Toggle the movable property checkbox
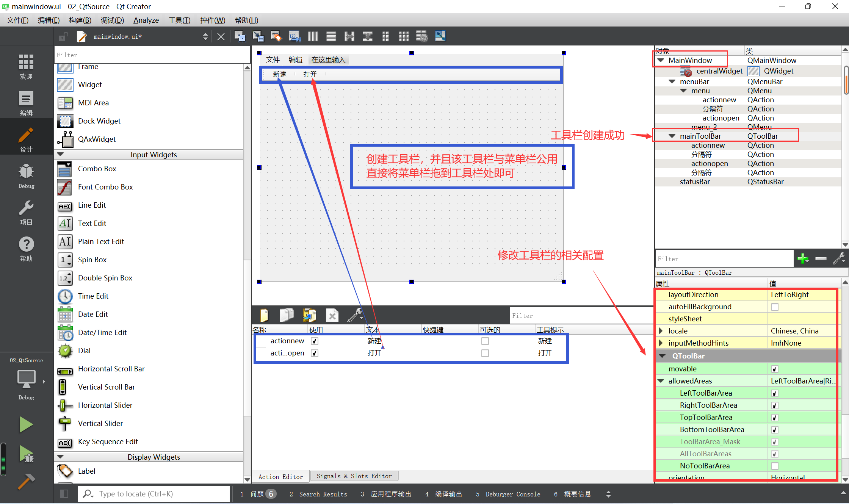This screenshot has height=504, width=849. coord(775,369)
